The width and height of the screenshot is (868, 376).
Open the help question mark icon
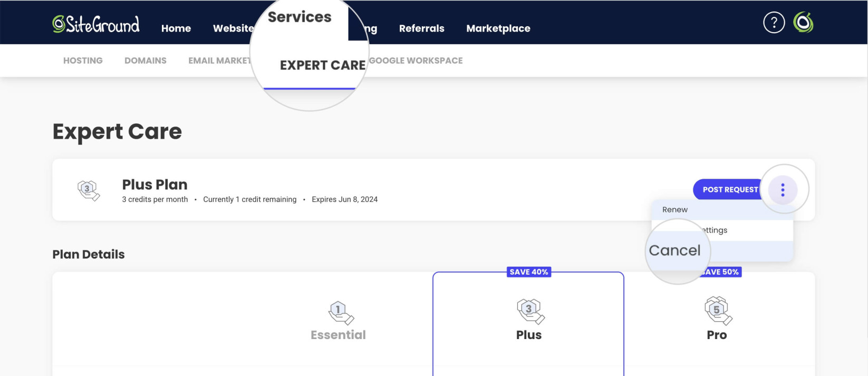[x=774, y=23]
